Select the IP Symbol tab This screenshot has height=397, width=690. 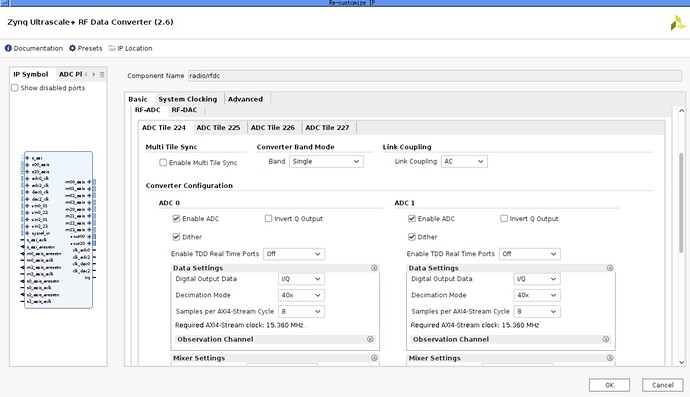[x=31, y=74]
